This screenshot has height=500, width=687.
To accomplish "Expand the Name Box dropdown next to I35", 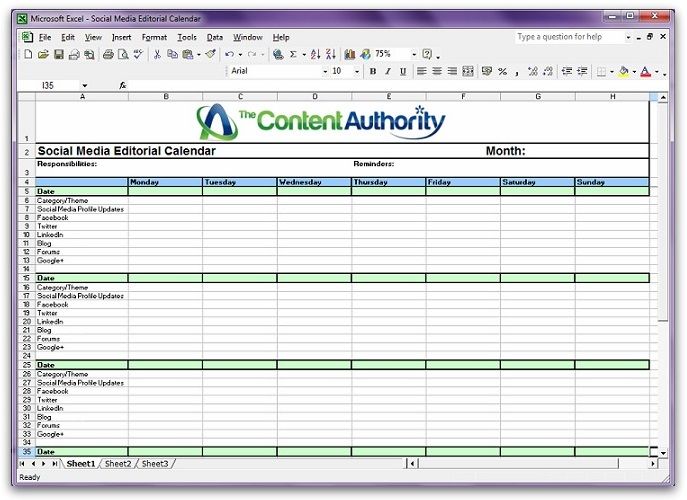I will click(x=85, y=85).
